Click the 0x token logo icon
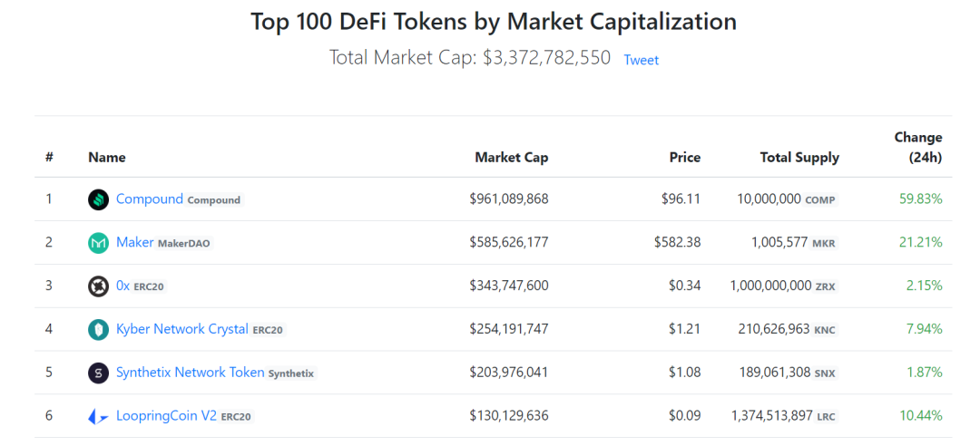This screenshot has height=446, width=980. pyautogui.click(x=98, y=286)
